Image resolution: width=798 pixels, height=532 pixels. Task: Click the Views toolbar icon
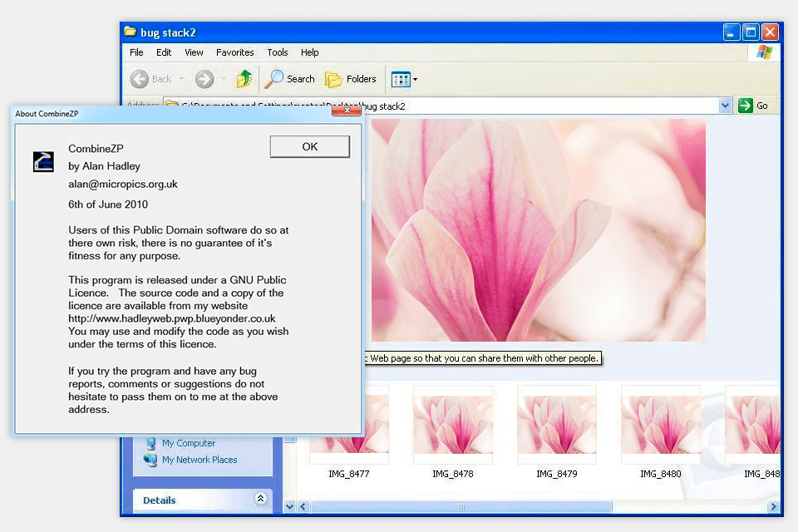[x=401, y=80]
